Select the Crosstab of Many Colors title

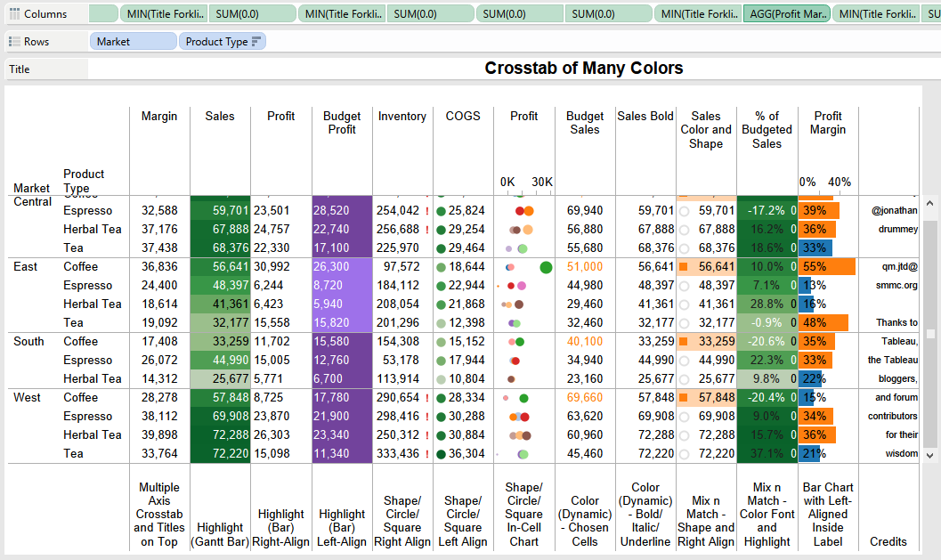(x=583, y=68)
